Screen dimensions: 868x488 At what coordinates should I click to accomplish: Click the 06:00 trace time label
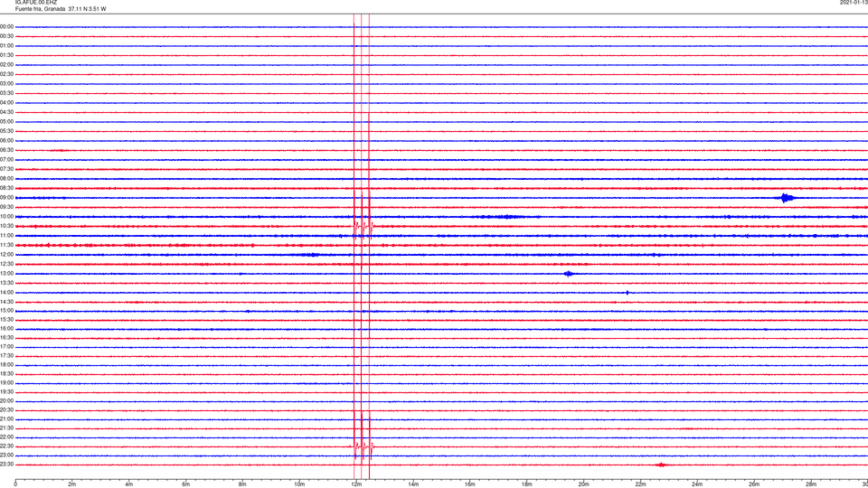[x=6, y=141]
